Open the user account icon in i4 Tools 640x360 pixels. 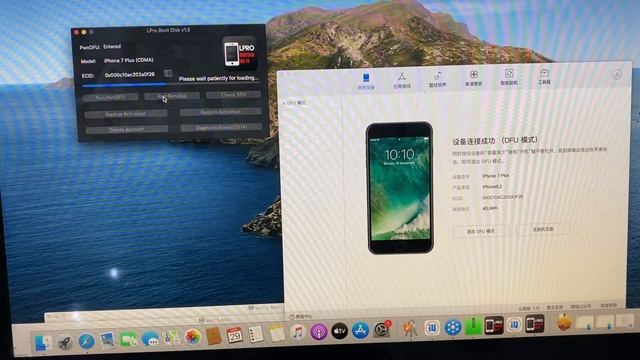pyautogui.click(x=617, y=74)
